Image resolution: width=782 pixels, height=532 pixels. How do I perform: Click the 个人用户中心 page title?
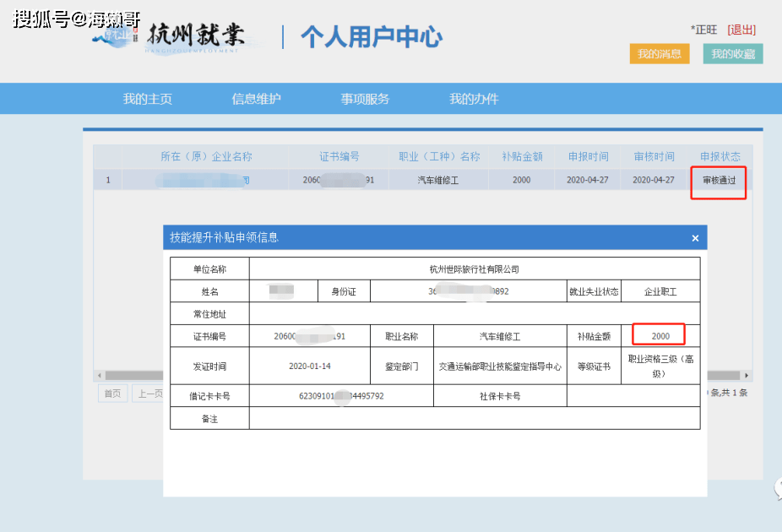(x=372, y=37)
